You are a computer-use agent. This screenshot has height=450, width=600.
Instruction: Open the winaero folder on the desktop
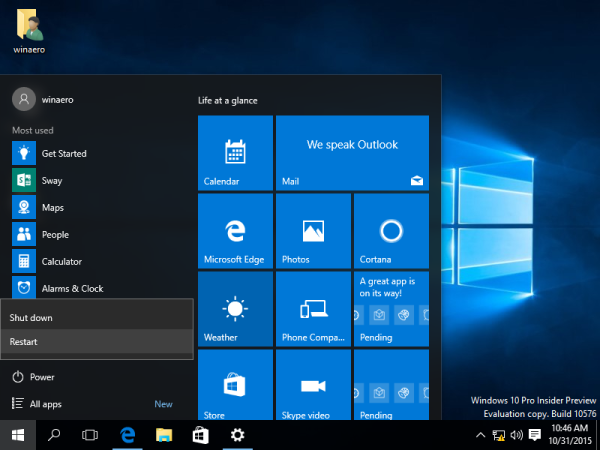[29, 31]
